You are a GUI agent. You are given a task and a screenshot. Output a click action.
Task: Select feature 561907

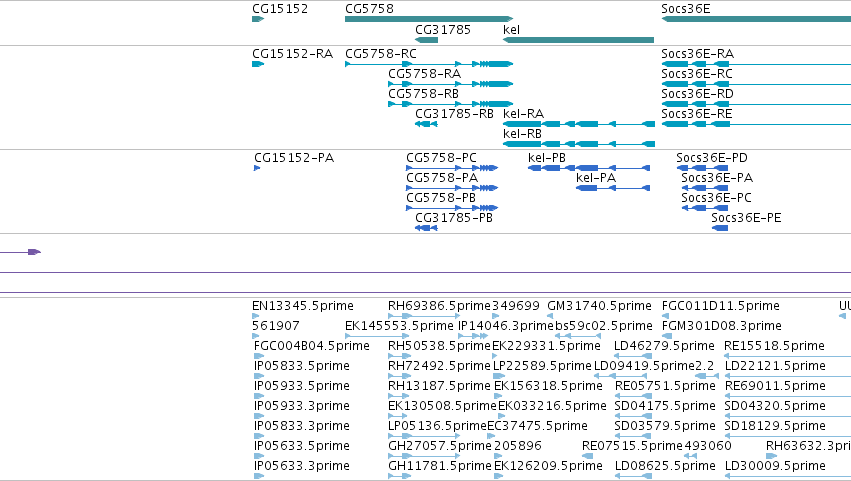[276, 326]
